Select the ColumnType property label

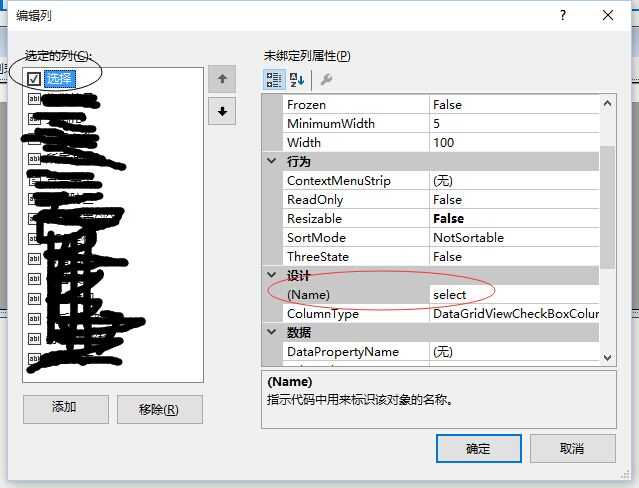(x=323, y=314)
